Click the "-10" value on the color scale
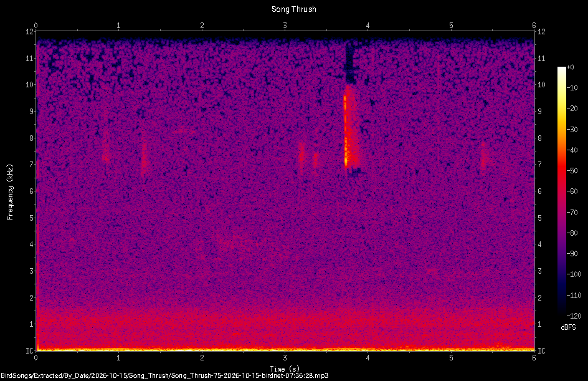 (572, 88)
